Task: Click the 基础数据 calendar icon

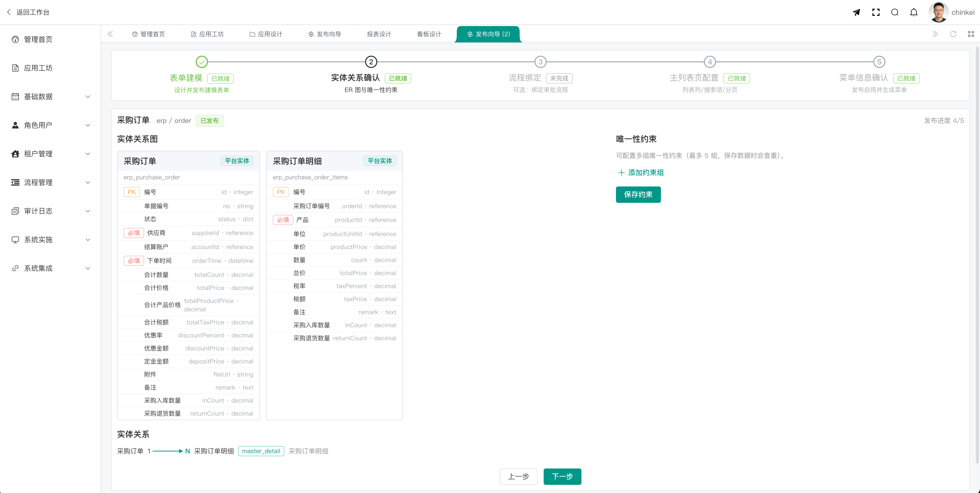Action: 15,96
